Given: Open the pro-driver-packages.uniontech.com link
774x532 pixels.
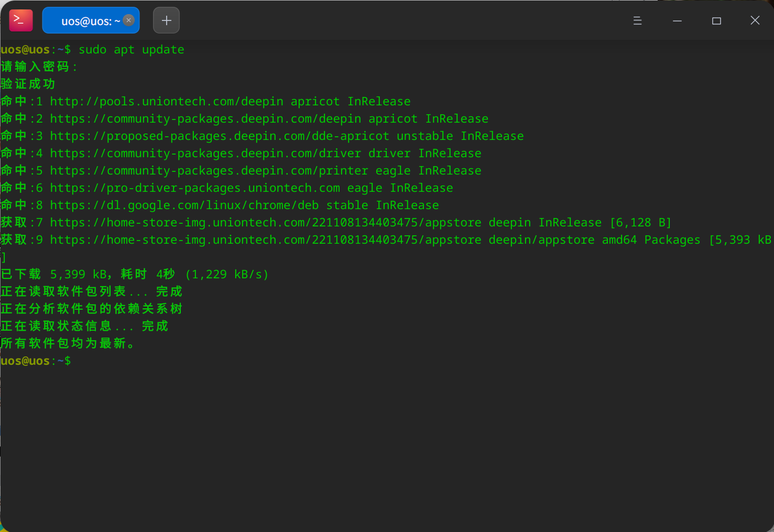Looking at the screenshot, I should [x=195, y=188].
